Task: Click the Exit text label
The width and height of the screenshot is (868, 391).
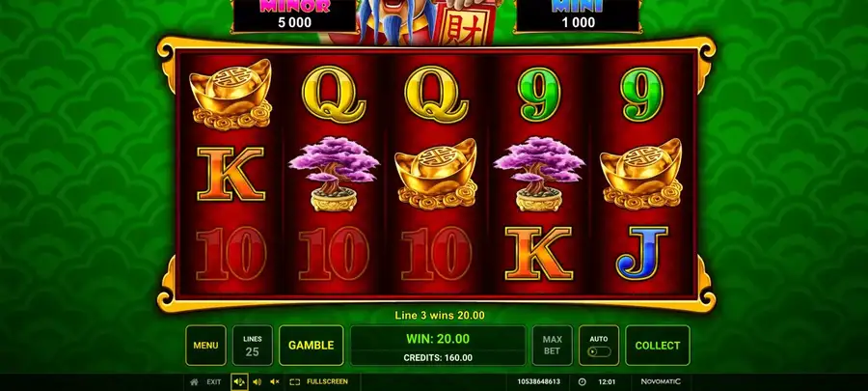Action: 214,382
